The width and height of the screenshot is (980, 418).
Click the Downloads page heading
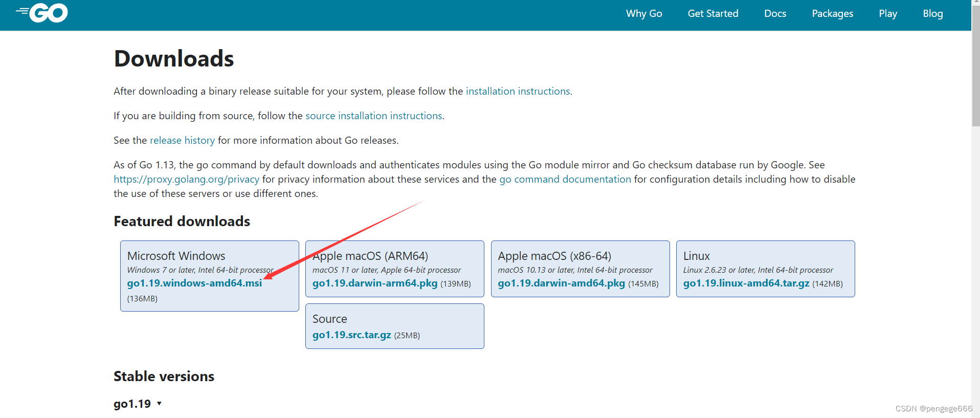[x=174, y=58]
